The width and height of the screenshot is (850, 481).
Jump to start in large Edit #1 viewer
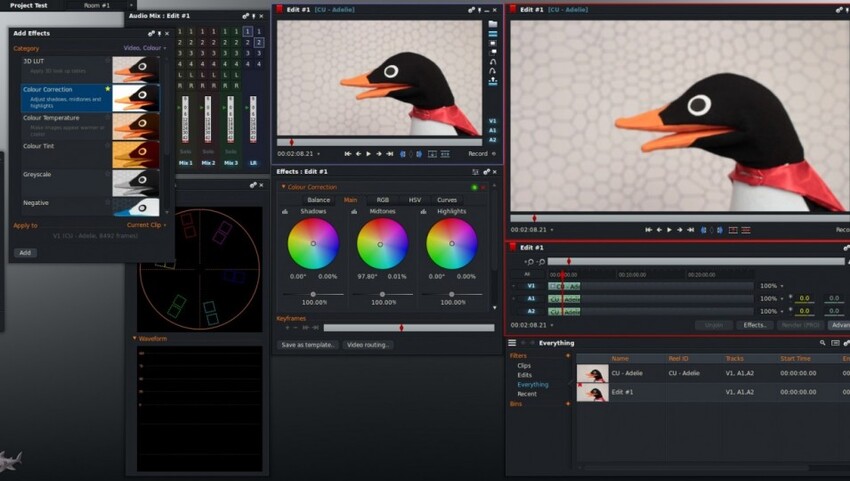coord(648,230)
